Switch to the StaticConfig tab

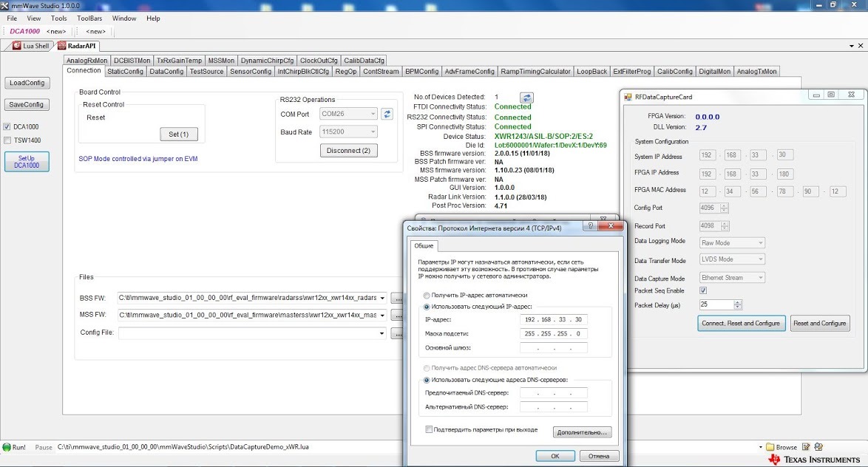125,72
